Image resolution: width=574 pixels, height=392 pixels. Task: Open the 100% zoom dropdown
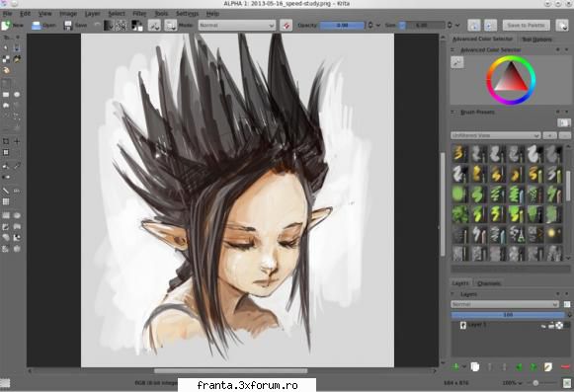(512, 383)
